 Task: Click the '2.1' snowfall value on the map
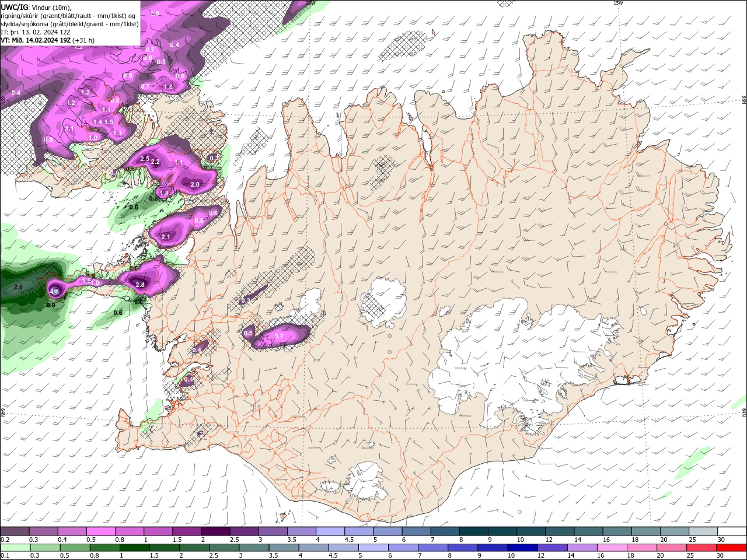click(x=166, y=237)
